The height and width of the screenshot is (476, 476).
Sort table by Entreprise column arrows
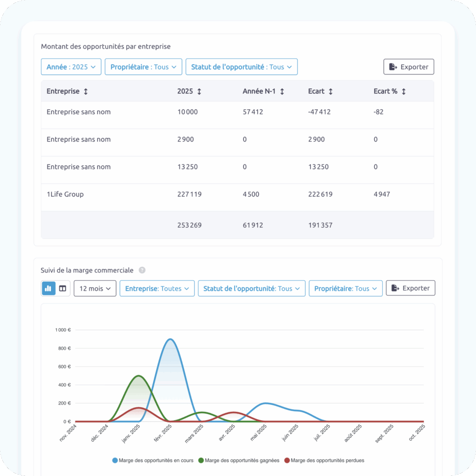point(86,92)
